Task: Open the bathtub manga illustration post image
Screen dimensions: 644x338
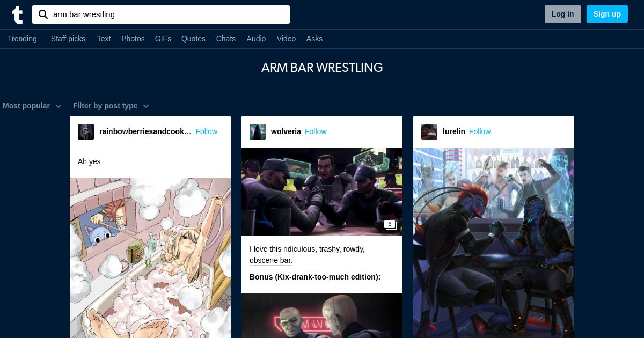Action: tap(150, 258)
